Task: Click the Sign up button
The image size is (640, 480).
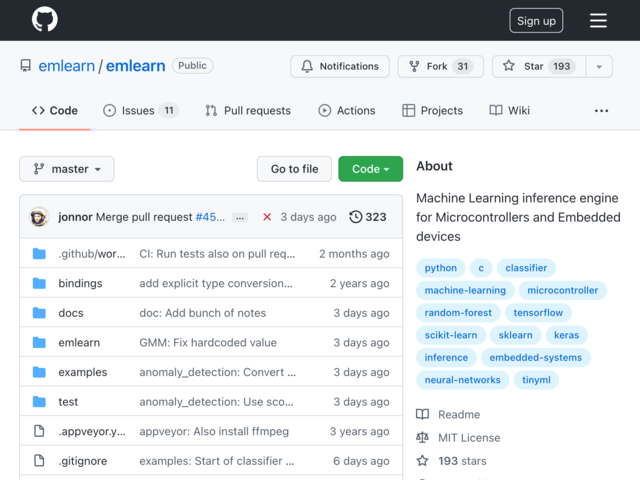Action: tap(536, 20)
